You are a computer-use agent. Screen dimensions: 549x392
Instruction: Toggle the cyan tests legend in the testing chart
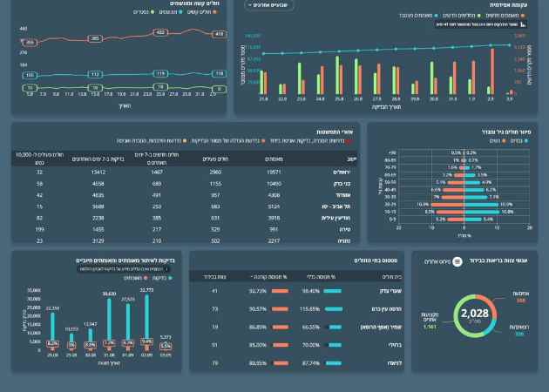pyautogui.click(x=162, y=278)
